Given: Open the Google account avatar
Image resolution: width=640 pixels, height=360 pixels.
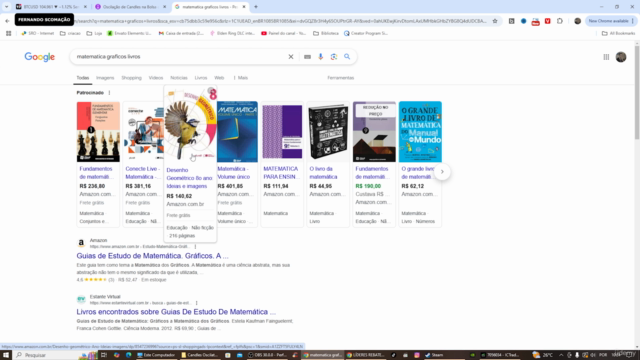Looking at the screenshot, I should point(621,57).
